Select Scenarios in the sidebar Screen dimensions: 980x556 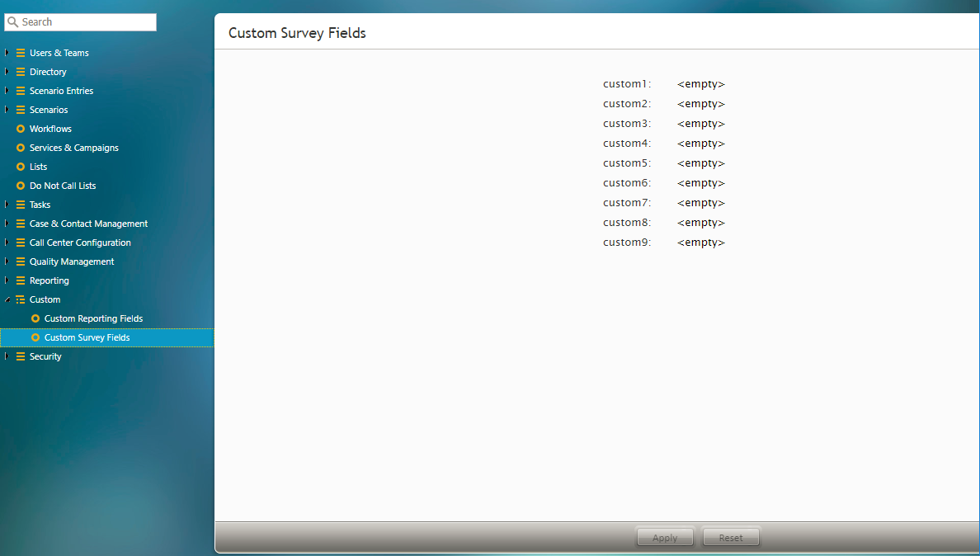[49, 110]
